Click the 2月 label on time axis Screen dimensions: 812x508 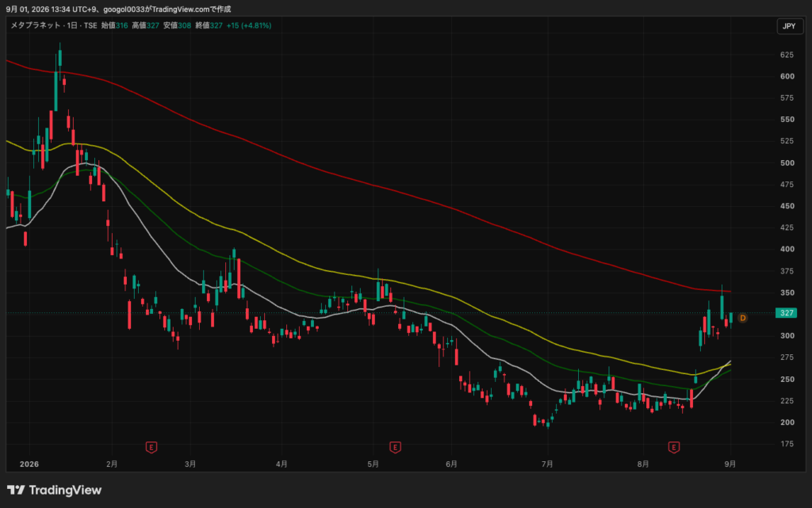tap(112, 464)
